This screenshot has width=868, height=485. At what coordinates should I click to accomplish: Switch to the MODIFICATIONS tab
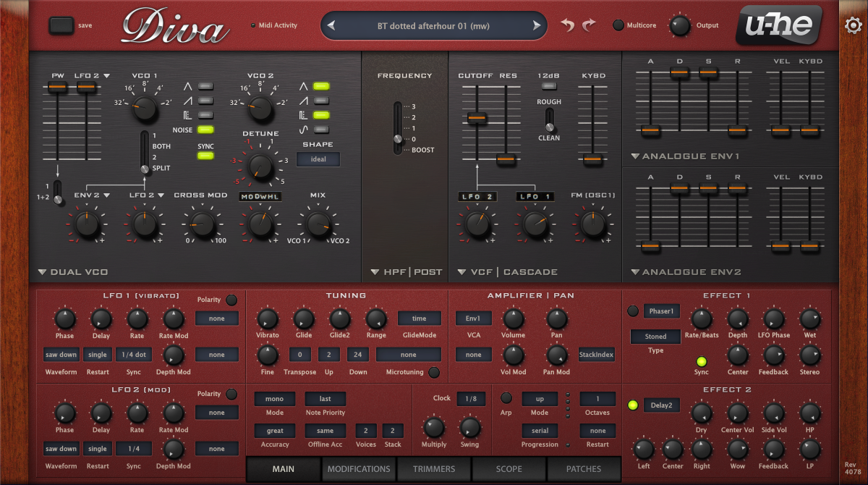(x=359, y=468)
